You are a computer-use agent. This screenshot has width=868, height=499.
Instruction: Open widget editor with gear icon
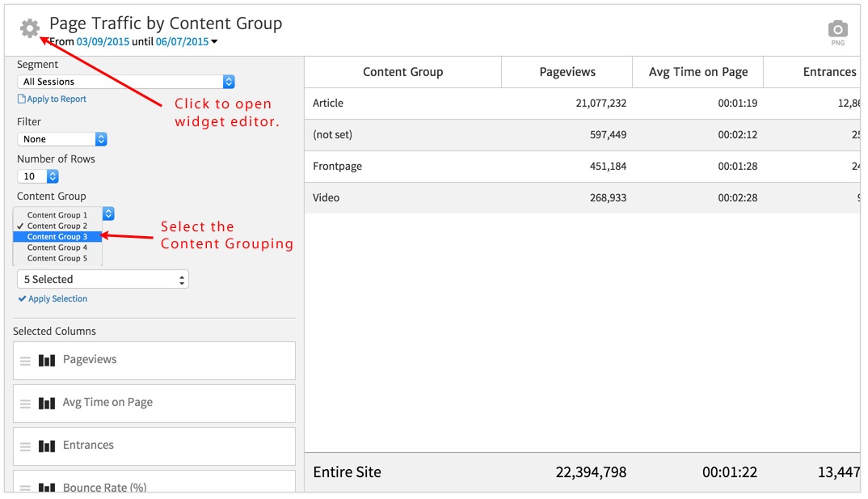pos(30,28)
